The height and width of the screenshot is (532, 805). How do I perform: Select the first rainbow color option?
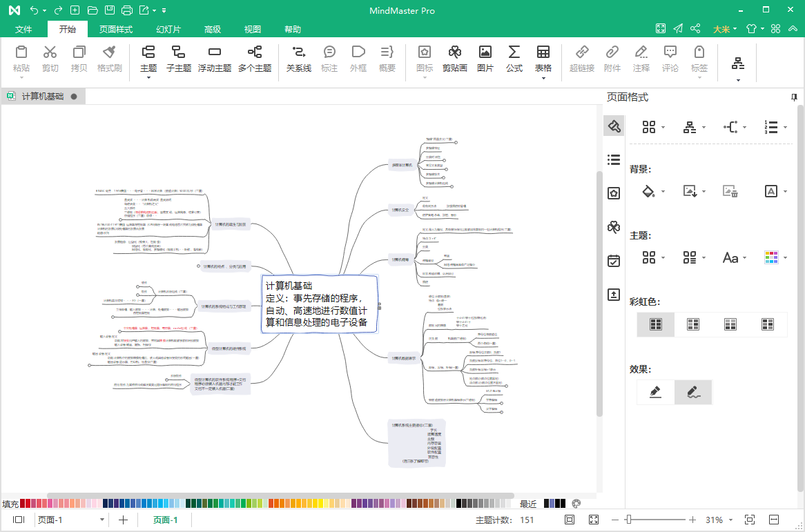(656, 324)
